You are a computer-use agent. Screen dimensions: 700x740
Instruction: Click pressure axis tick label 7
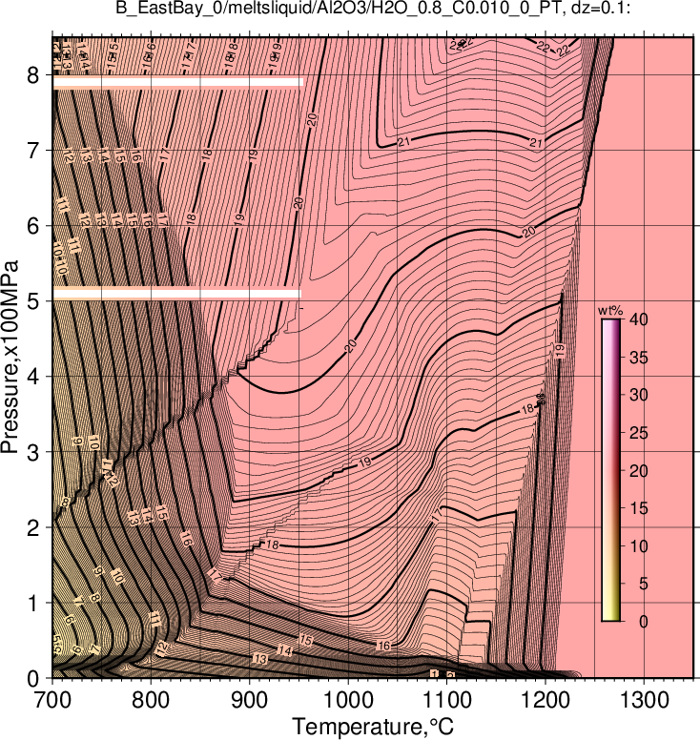(33, 151)
